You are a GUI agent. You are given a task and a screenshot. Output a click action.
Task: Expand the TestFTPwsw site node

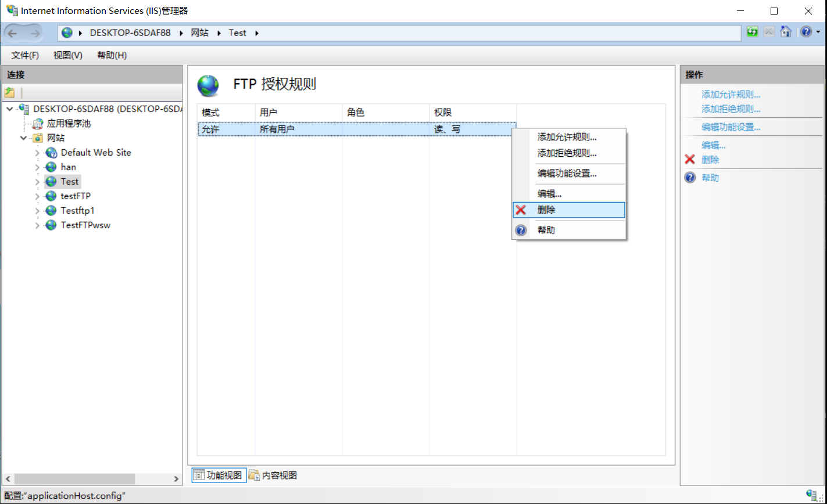click(x=38, y=225)
